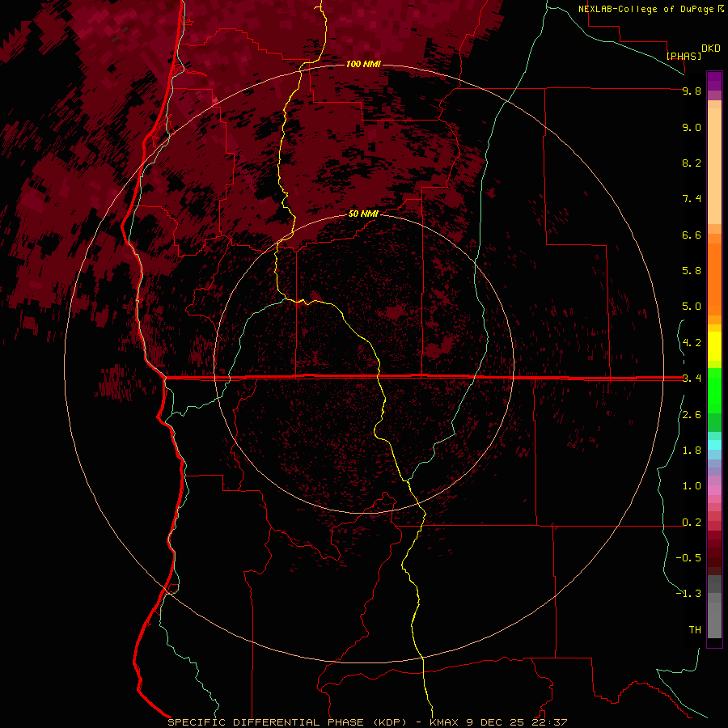Click the [PHAS] label above color scale
Image resolution: width=728 pixels, height=728 pixels.
pos(684,56)
